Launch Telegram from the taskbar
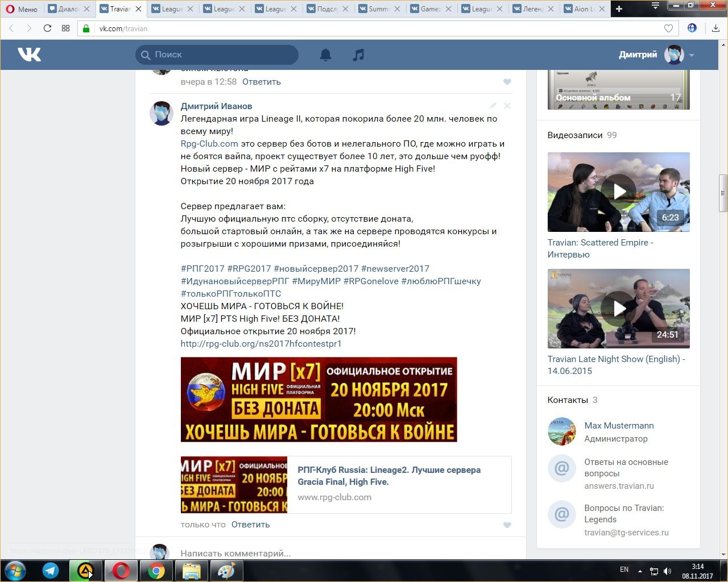Viewport: 728px width, 582px height. coord(51,571)
